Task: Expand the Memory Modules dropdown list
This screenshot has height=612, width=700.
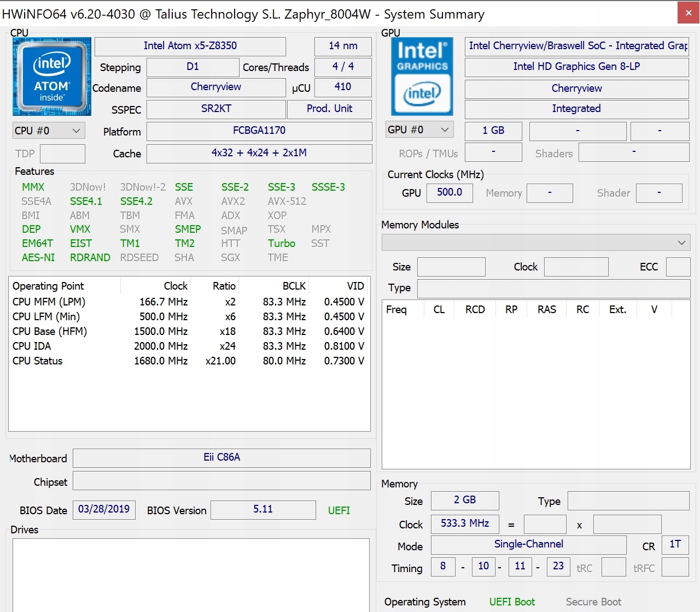Action: (x=535, y=242)
